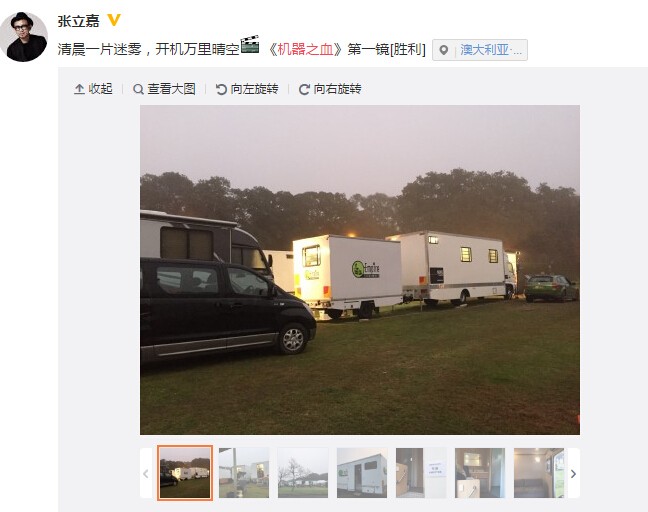This screenshot has width=648, height=512.
Task: Show next thumbnails with right arrow
Action: [x=574, y=474]
